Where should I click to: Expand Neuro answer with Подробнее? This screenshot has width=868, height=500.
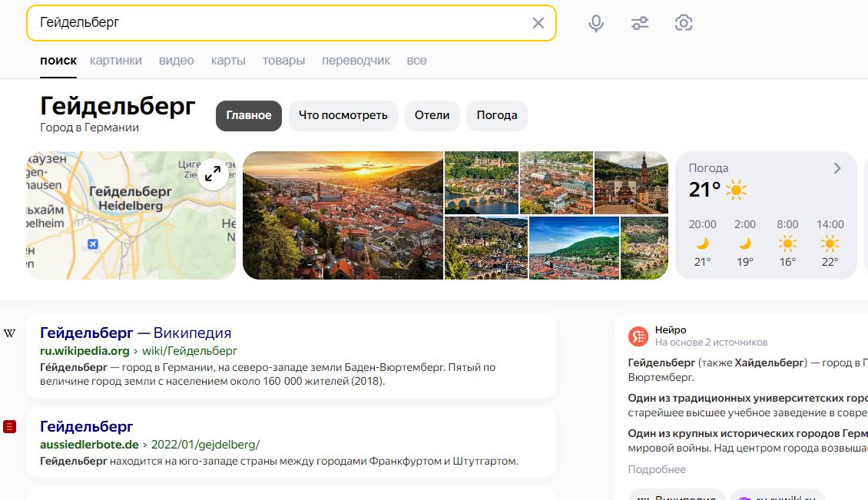657,469
